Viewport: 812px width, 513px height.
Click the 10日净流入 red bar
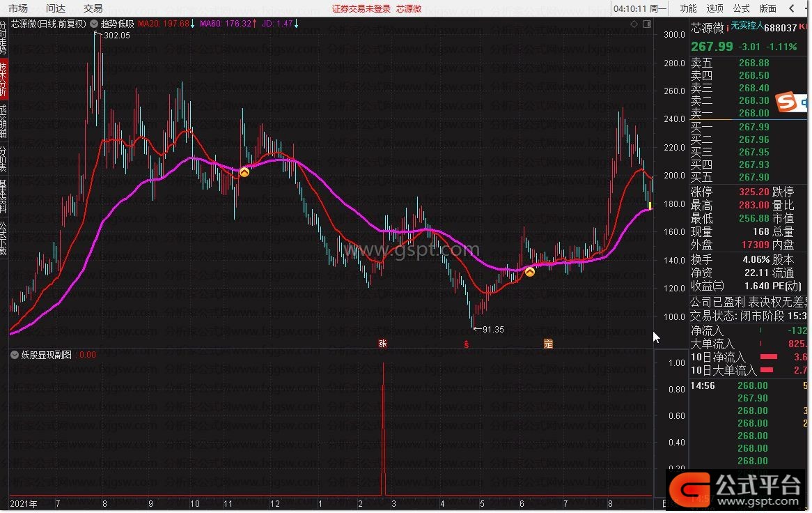pos(769,356)
